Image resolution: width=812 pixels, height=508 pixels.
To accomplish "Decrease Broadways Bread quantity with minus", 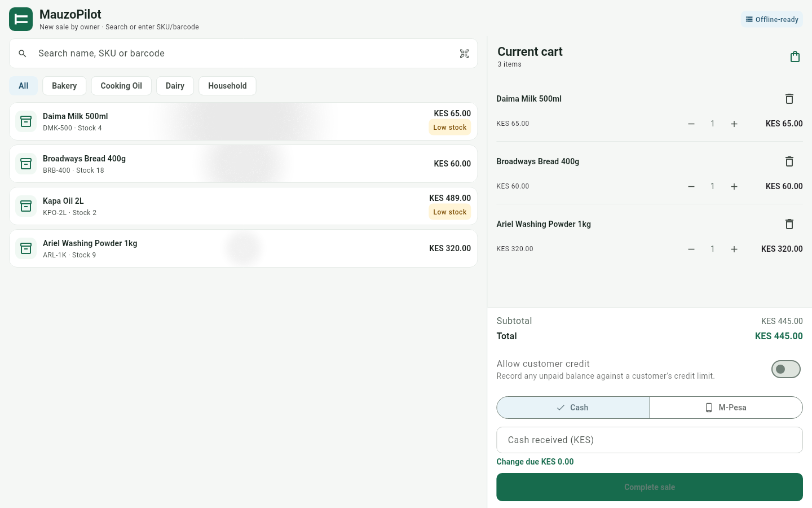I will pos(691,186).
